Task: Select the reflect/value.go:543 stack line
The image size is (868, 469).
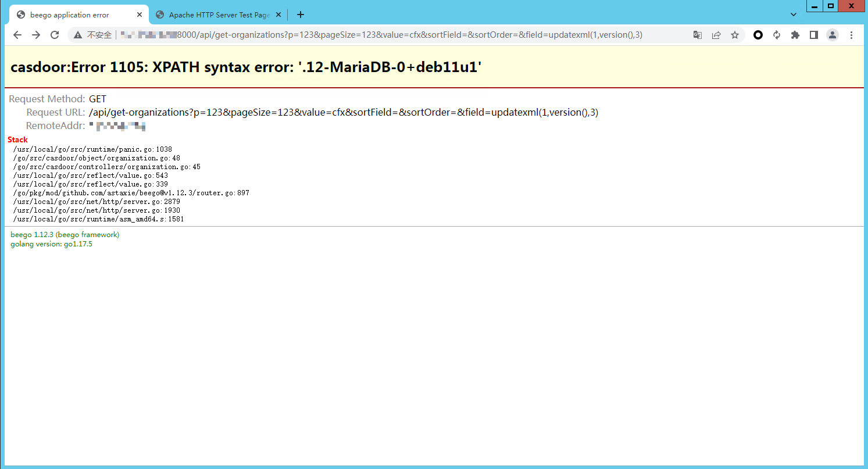Action: coord(90,176)
